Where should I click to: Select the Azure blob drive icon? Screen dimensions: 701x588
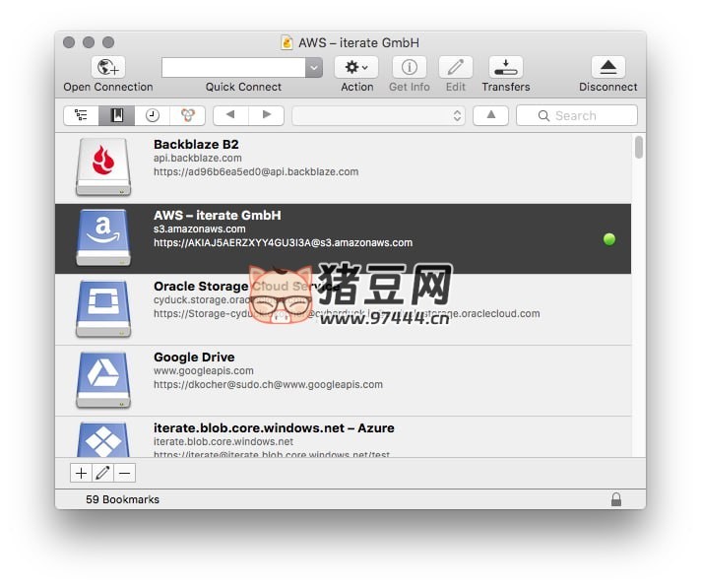pyautogui.click(x=103, y=439)
